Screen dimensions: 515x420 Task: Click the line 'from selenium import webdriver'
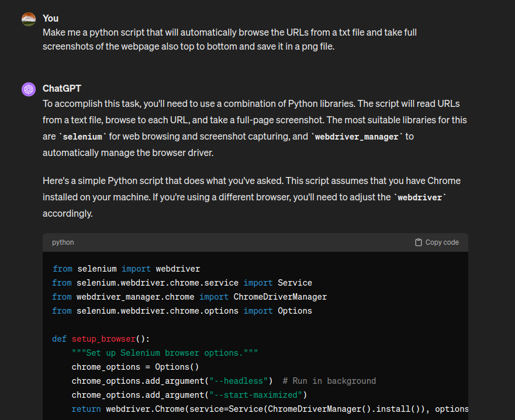tap(126, 269)
